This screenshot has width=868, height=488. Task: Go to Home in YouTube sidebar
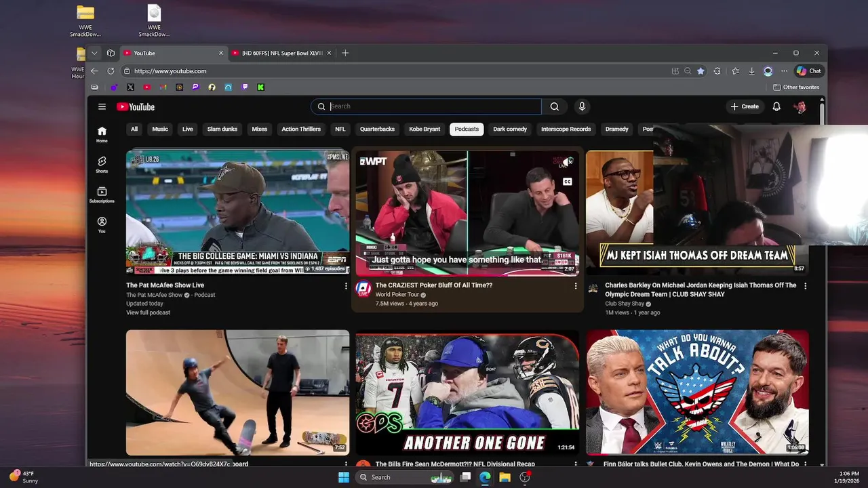click(102, 134)
